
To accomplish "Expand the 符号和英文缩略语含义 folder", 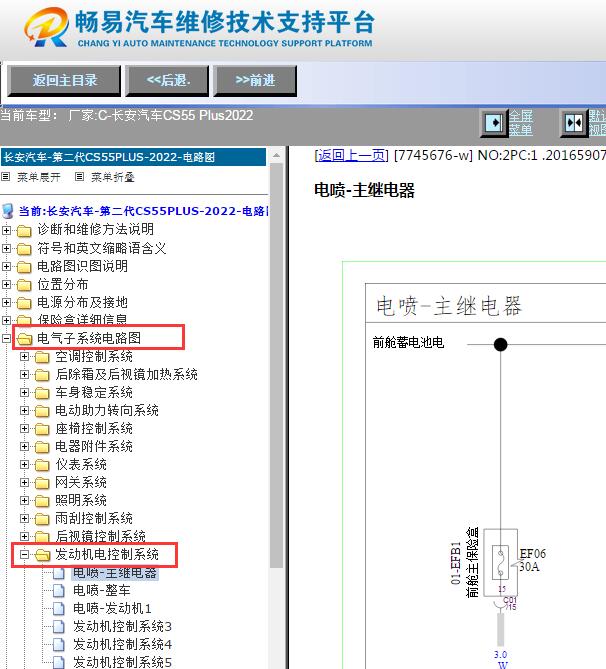I will [6, 248].
